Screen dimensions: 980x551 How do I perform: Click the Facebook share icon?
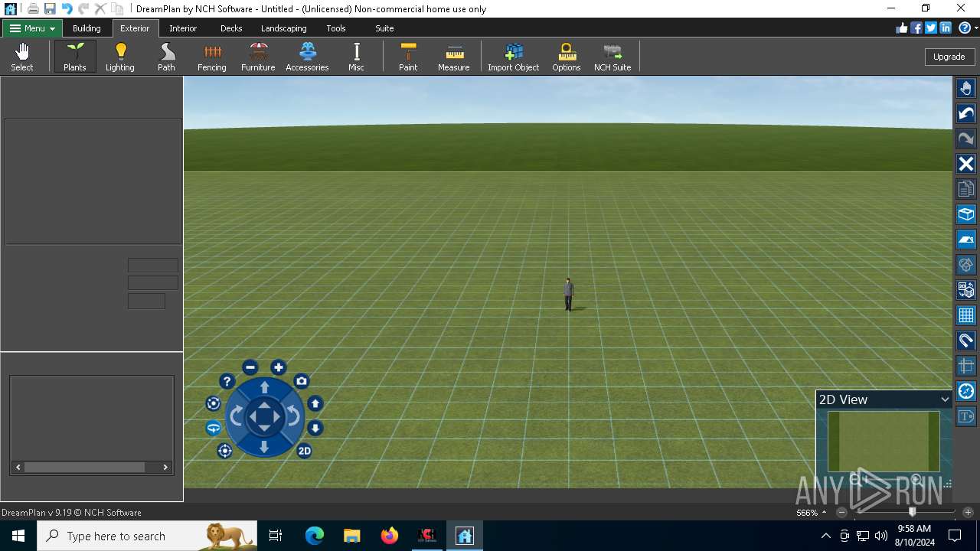(916, 28)
